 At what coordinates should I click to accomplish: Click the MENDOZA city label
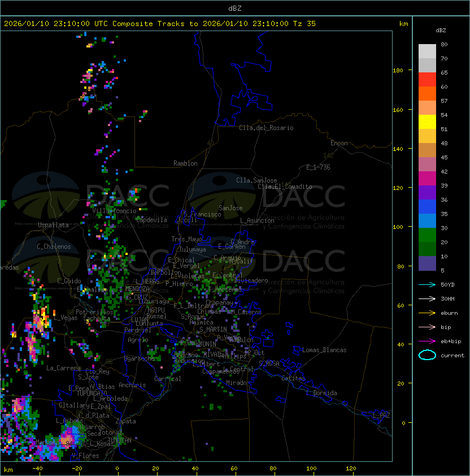tap(137, 289)
